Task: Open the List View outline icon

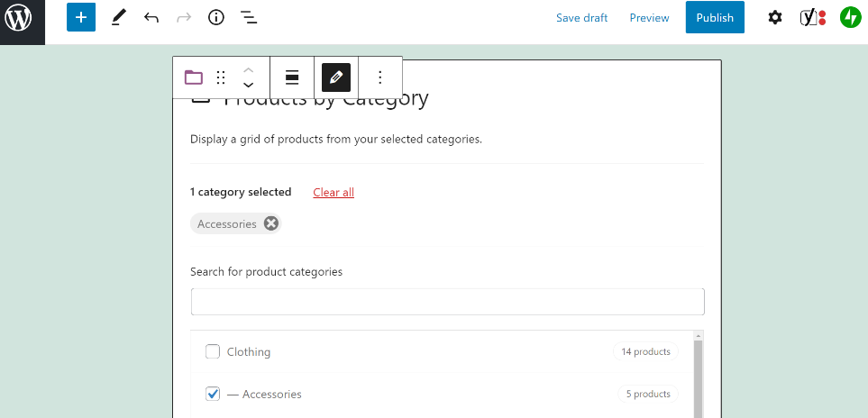Action: 249,18
